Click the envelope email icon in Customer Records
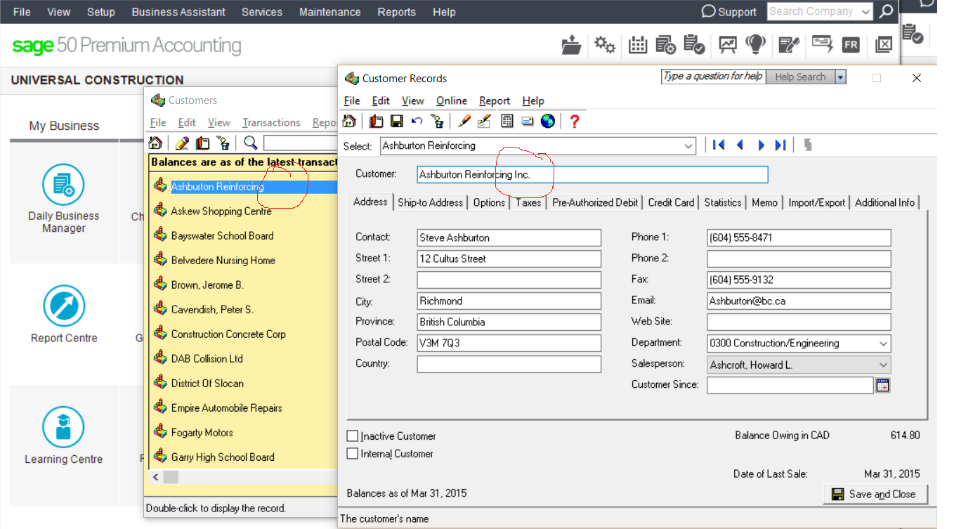Image resolution: width=980 pixels, height=529 pixels. click(528, 122)
